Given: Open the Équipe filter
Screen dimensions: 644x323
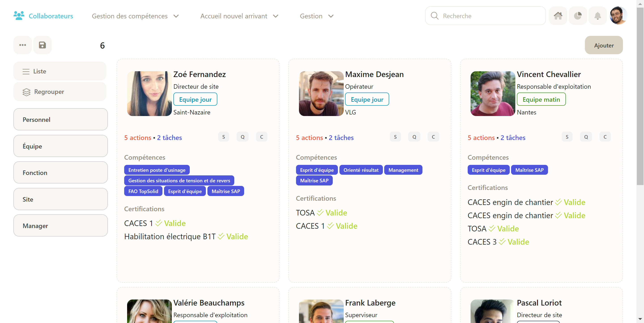Looking at the screenshot, I should [x=60, y=146].
